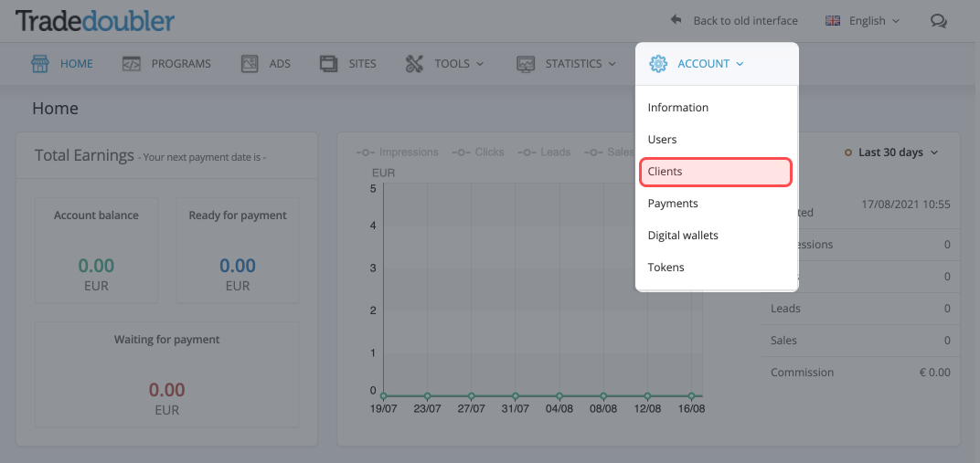The image size is (980, 463).
Task: Click the Statistics chart icon
Action: tap(526, 64)
